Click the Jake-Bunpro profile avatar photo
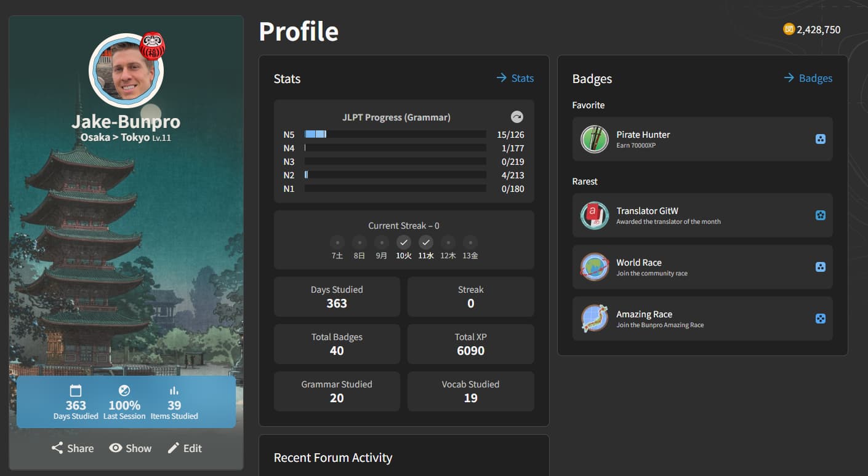Screen dimensions: 868x476 tap(126, 71)
